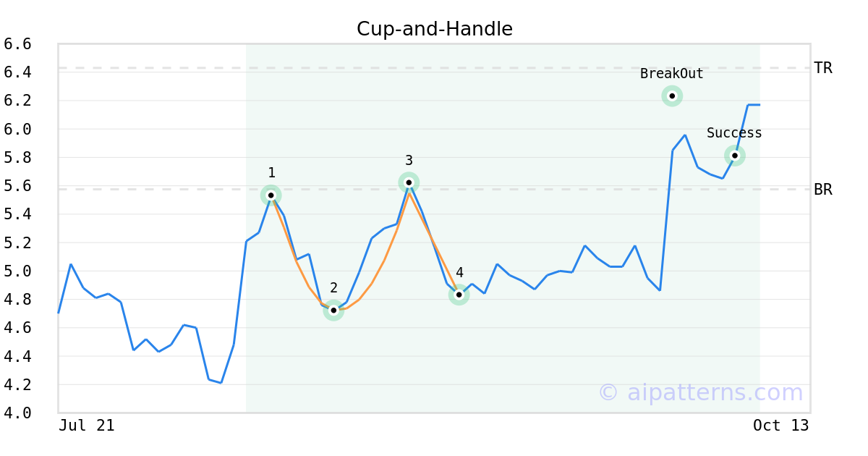
Task: Click the Cup-and-Handle chart title
Action: [x=434, y=29]
